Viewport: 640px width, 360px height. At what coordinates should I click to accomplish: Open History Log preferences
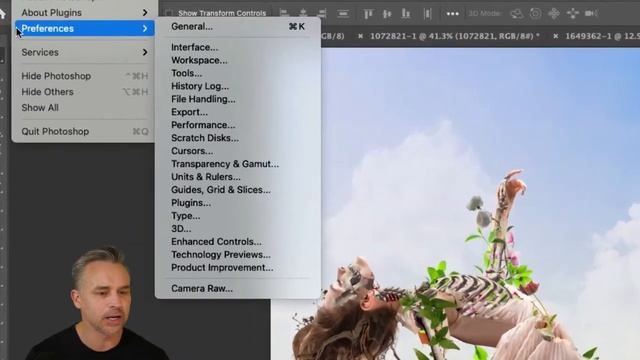238,87
